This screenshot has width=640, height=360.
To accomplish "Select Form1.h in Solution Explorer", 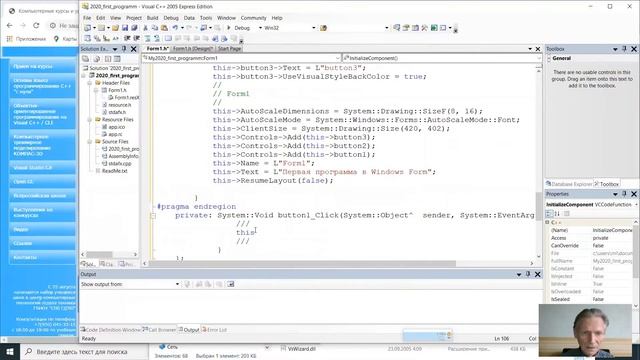I will coord(117,90).
